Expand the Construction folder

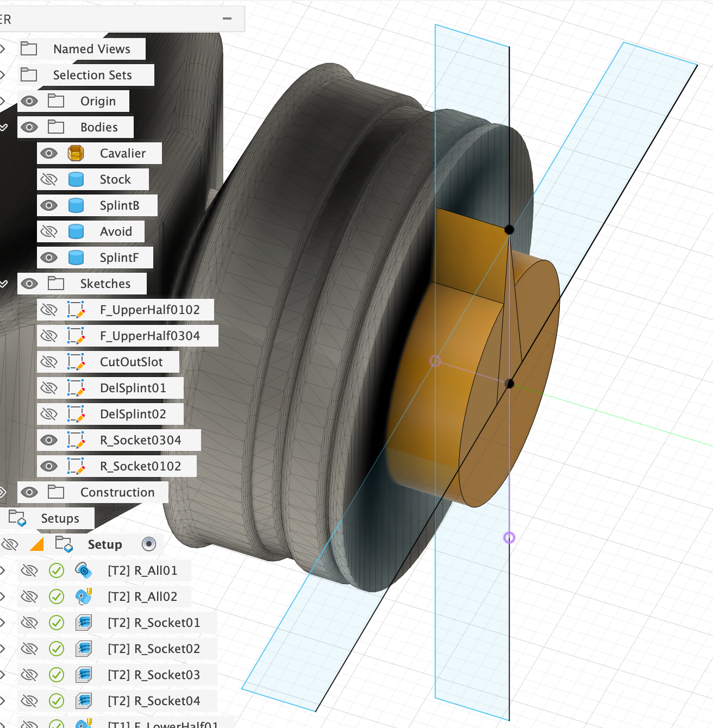click(3, 492)
